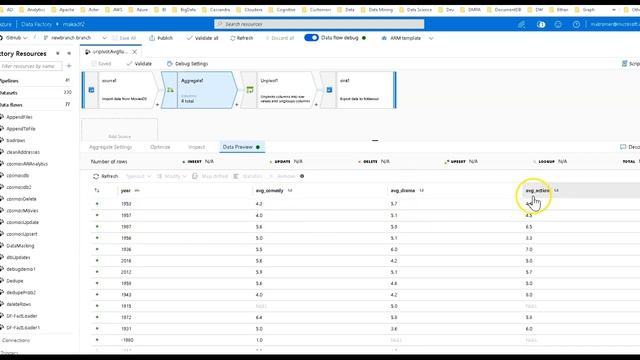Collapse the Factory Resources panel
640x360 pixels.
69,53
